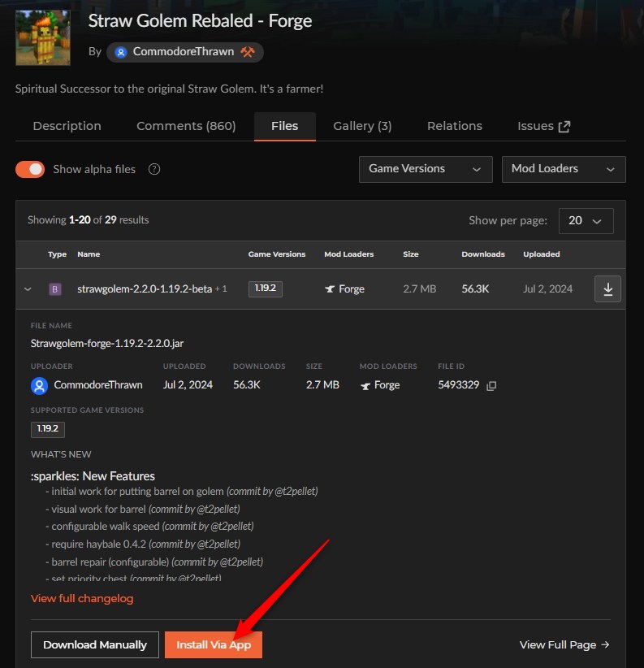
Task: Open the Mod Loaders dropdown
Action: 564,169
